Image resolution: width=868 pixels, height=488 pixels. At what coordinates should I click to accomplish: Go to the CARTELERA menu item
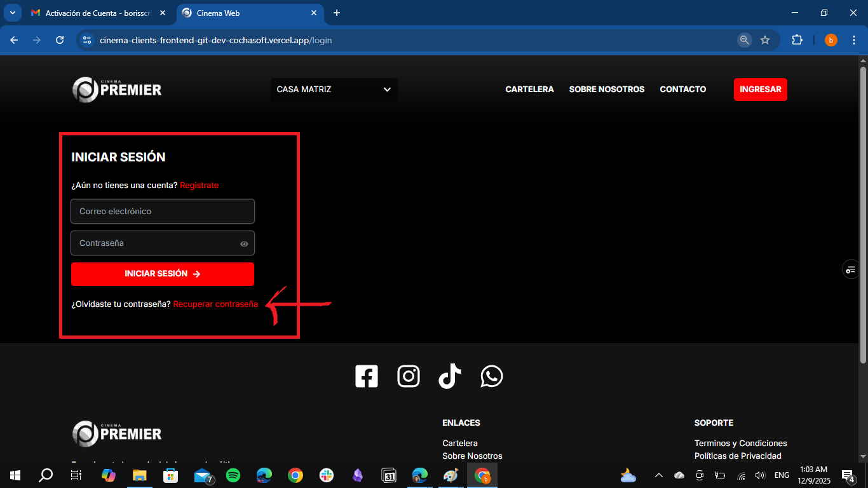pos(529,90)
